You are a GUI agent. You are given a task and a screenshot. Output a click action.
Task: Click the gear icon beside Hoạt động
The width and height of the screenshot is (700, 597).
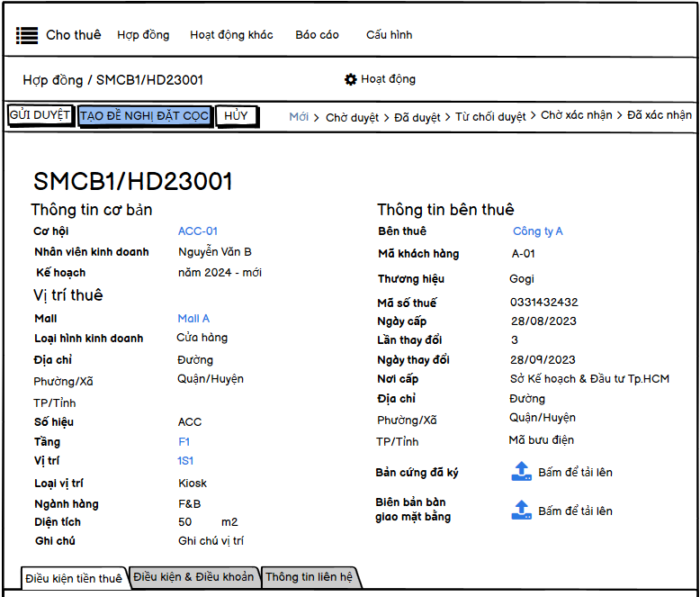(350, 79)
